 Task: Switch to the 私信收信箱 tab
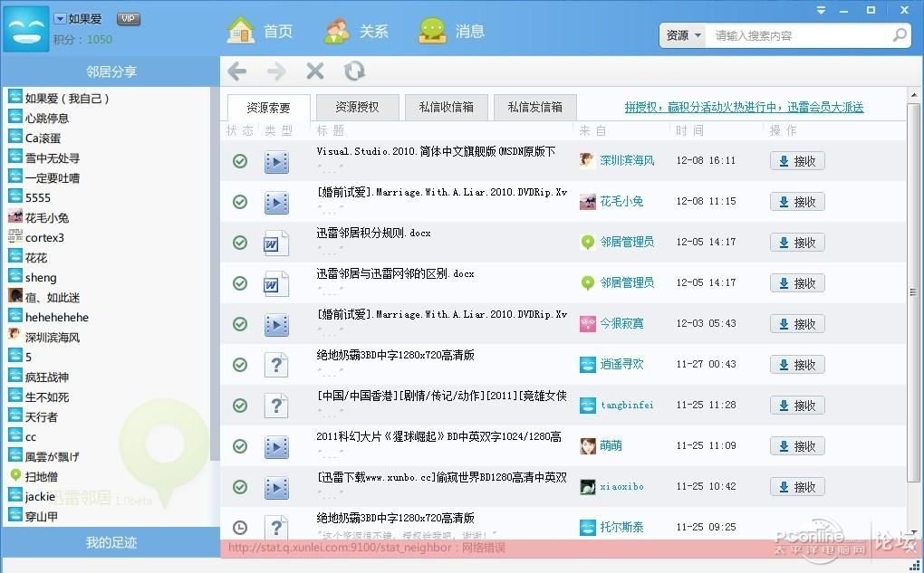[x=446, y=107]
